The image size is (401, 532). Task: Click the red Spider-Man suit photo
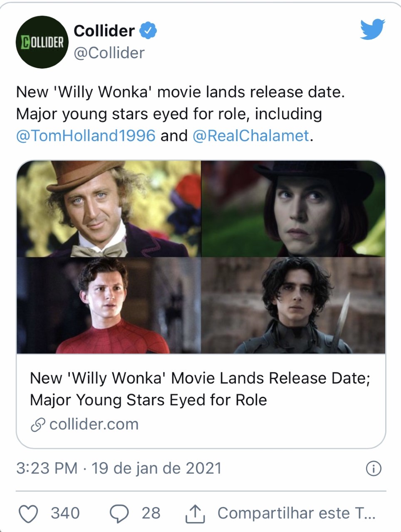(109, 305)
